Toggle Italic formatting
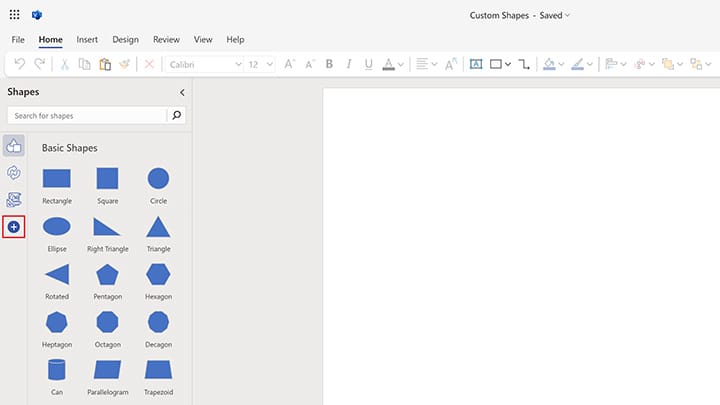Viewport: 720px width, 405px height. point(349,64)
